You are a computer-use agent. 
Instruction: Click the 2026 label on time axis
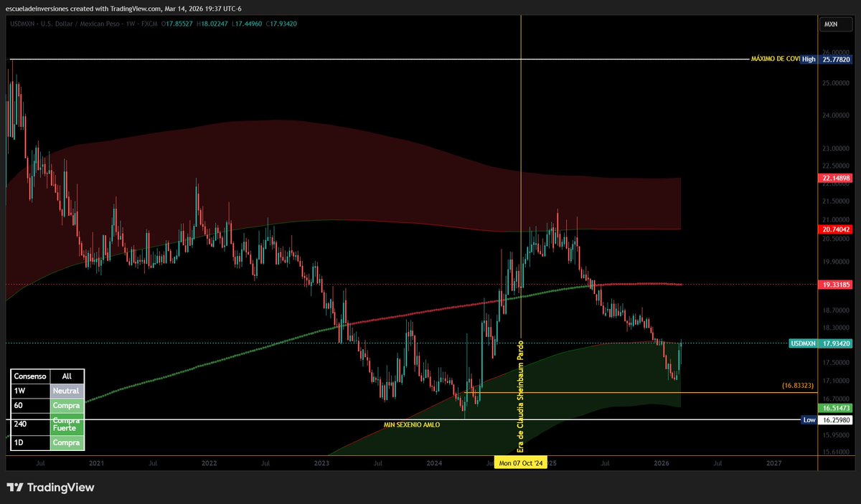pos(661,464)
